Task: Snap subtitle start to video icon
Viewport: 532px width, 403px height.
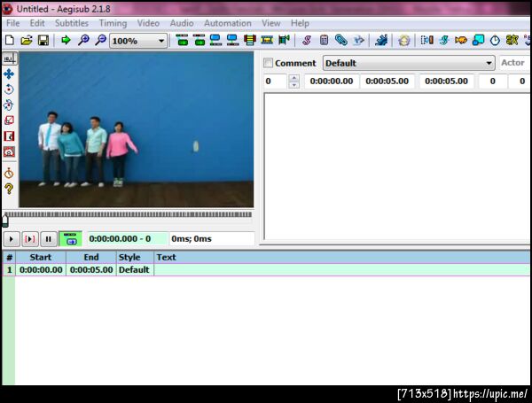Action: click(215, 41)
